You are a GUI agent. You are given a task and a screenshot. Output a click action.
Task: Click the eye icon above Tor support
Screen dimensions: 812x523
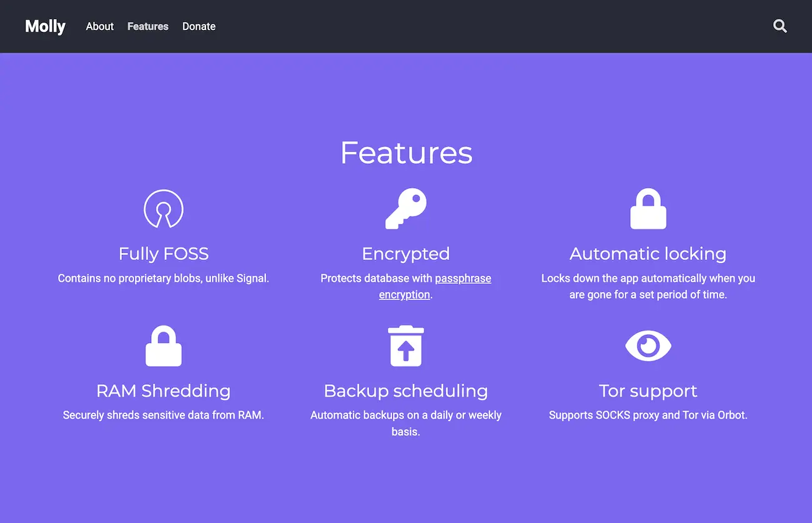click(648, 346)
